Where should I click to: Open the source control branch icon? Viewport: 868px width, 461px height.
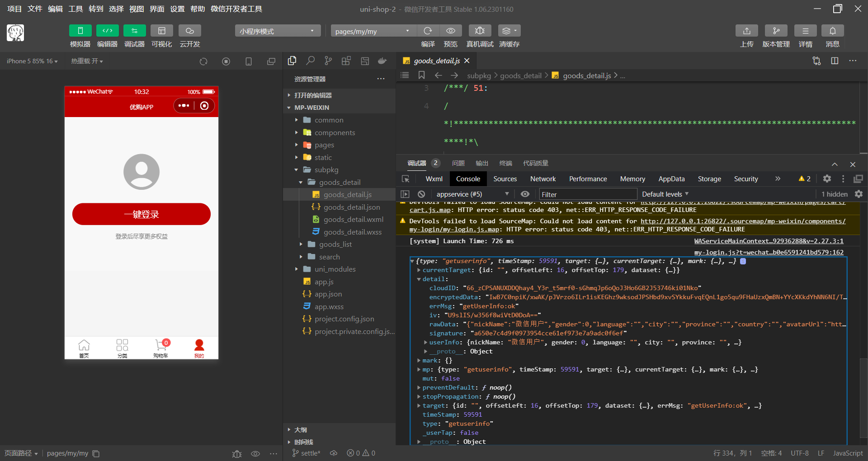(328, 61)
